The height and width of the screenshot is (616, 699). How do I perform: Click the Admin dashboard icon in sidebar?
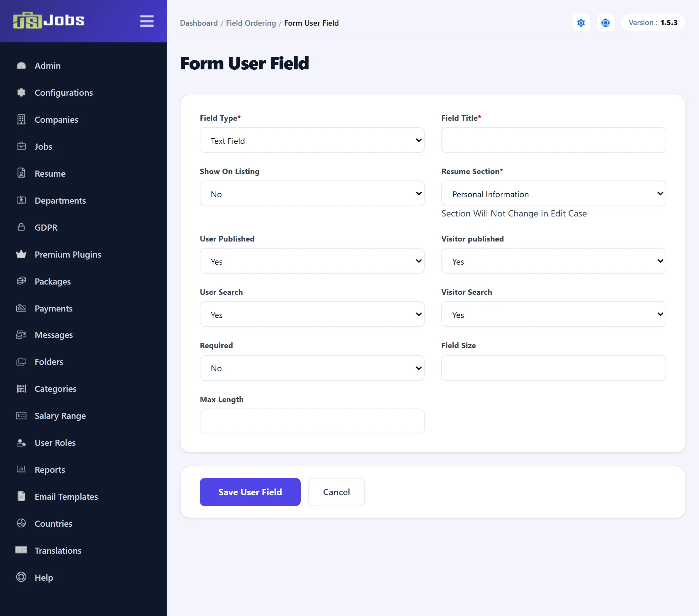tap(21, 66)
